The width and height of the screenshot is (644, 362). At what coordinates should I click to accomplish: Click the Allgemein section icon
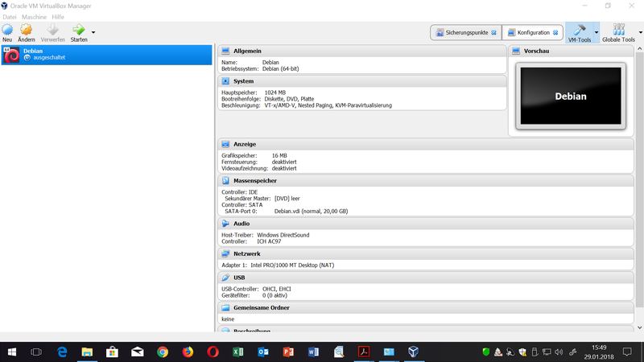pyautogui.click(x=225, y=51)
